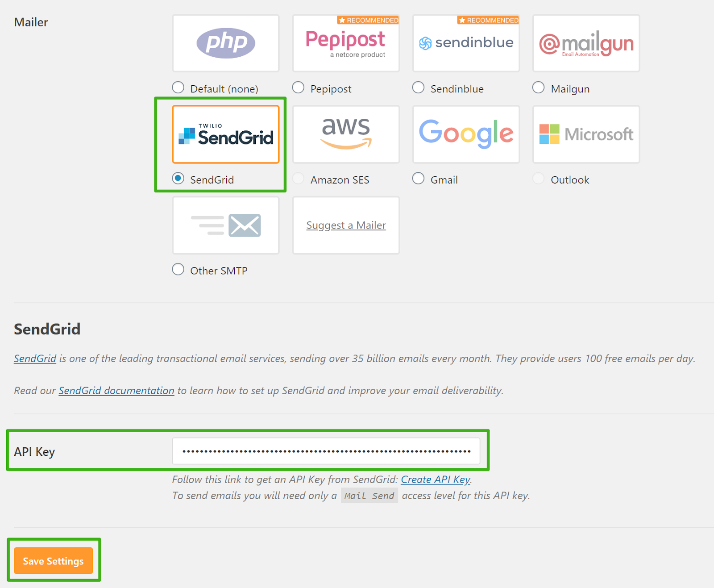Click the Save Settings button
This screenshot has height=588, width=714.
pyautogui.click(x=54, y=561)
